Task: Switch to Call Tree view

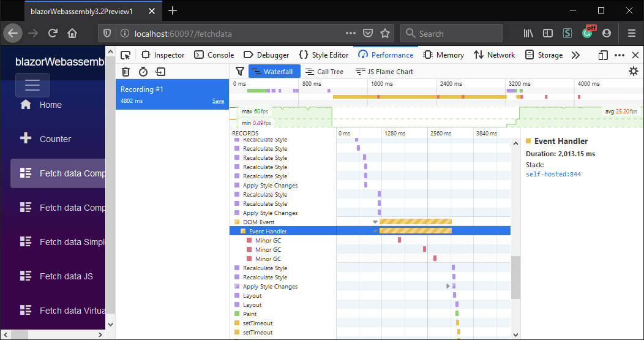Action: coord(324,72)
